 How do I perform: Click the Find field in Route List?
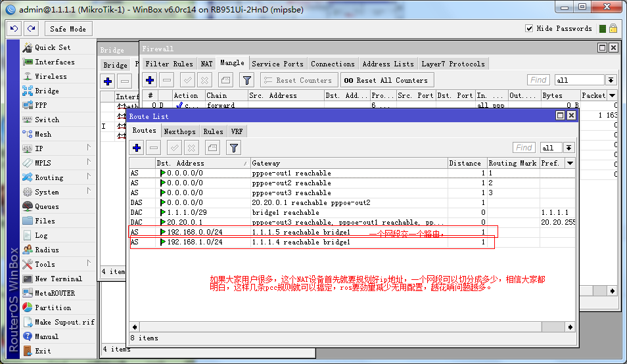(524, 148)
